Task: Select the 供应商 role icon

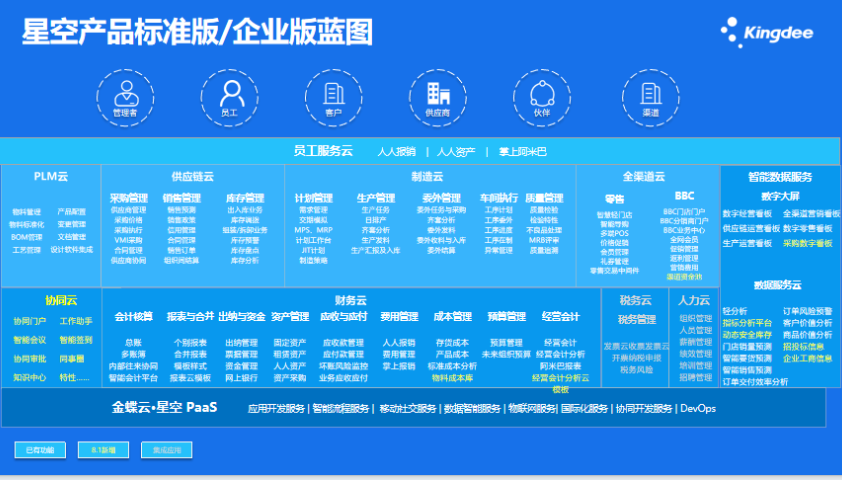Action: (438, 98)
